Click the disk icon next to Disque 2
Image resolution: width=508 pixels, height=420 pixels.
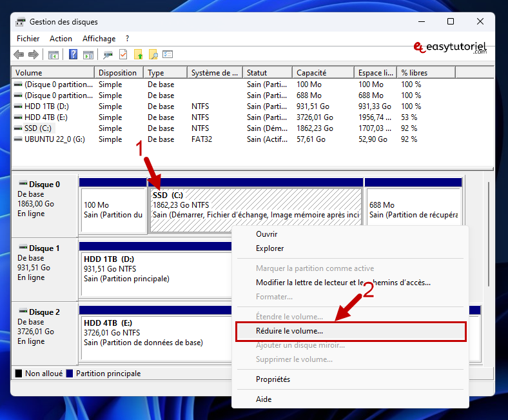[x=23, y=311]
